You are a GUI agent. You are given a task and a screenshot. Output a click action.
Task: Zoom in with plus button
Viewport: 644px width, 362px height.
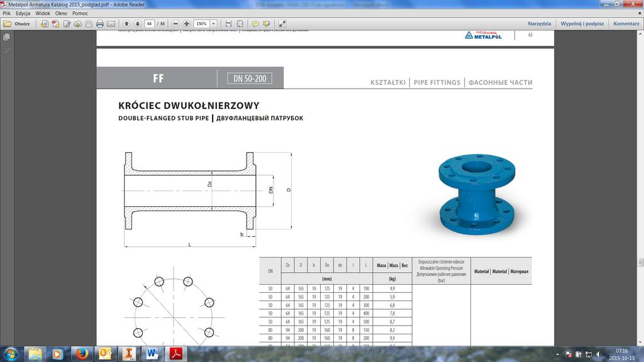point(186,24)
